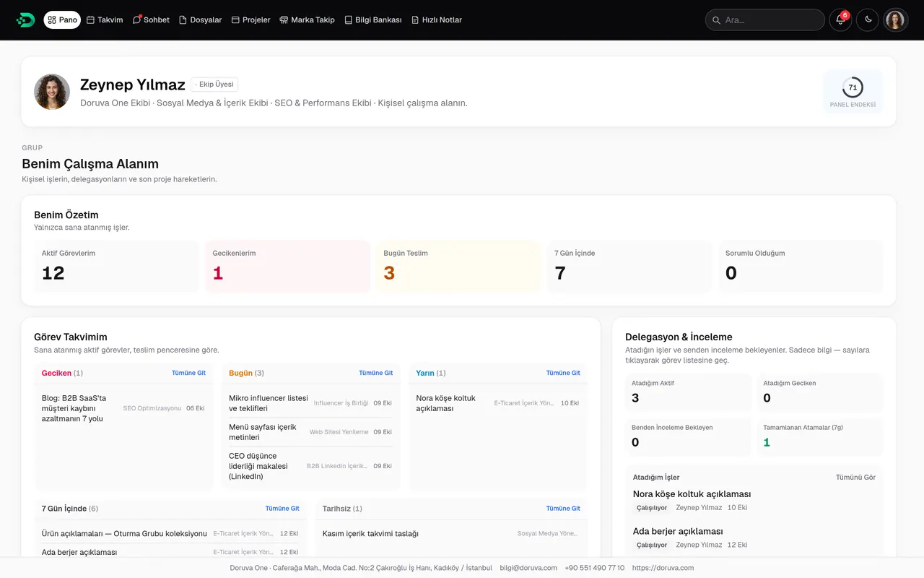Open the Projeler navigation item
The width and height of the screenshot is (924, 578).
tap(250, 20)
